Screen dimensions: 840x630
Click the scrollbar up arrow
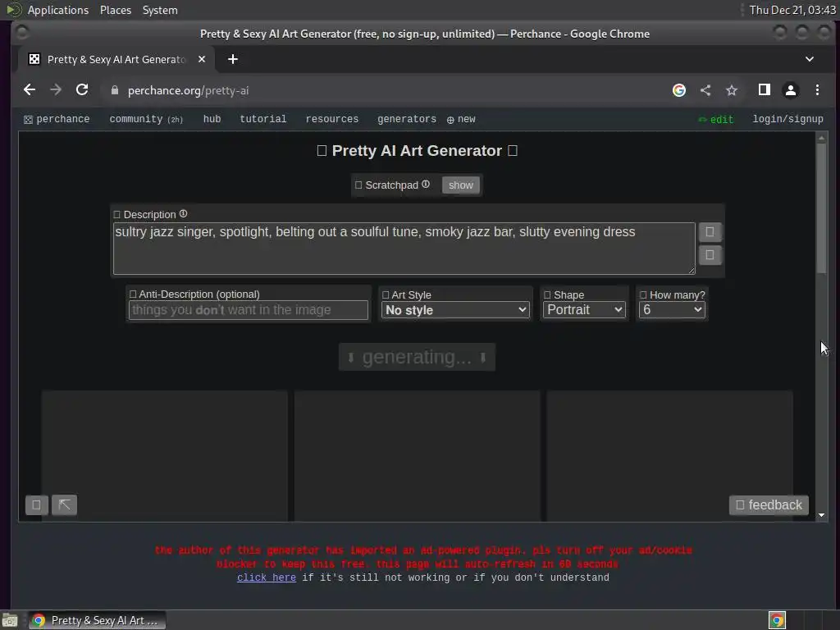click(821, 138)
